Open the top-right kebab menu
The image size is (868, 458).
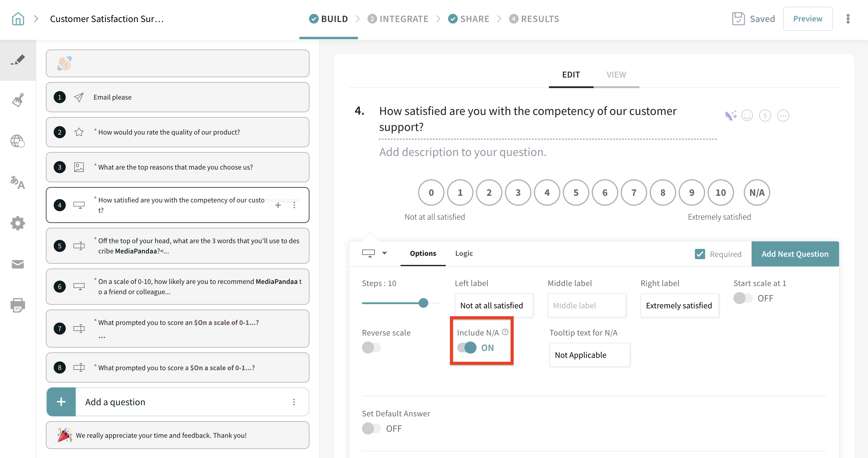pyautogui.click(x=848, y=19)
